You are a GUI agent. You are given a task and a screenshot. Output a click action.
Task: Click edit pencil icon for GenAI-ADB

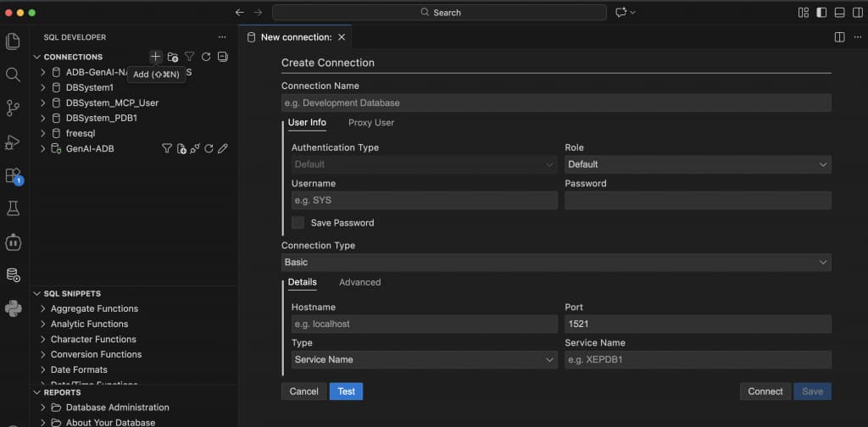[223, 149]
